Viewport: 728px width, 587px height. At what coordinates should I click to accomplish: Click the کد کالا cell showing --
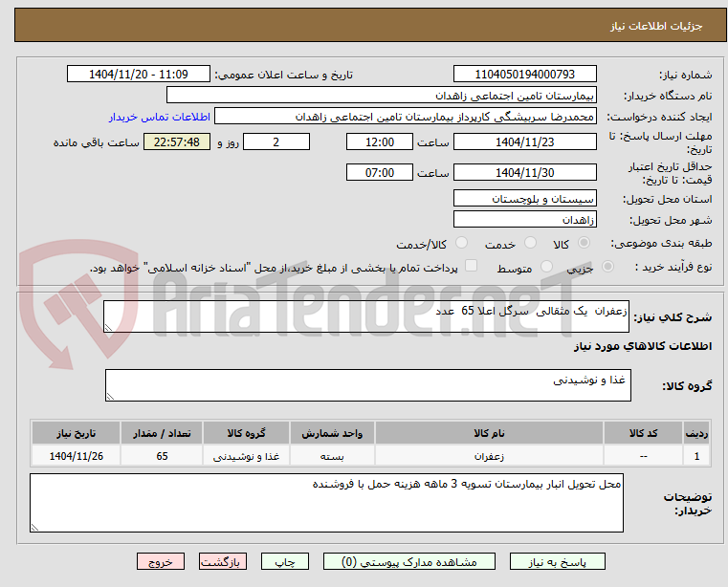(x=643, y=456)
